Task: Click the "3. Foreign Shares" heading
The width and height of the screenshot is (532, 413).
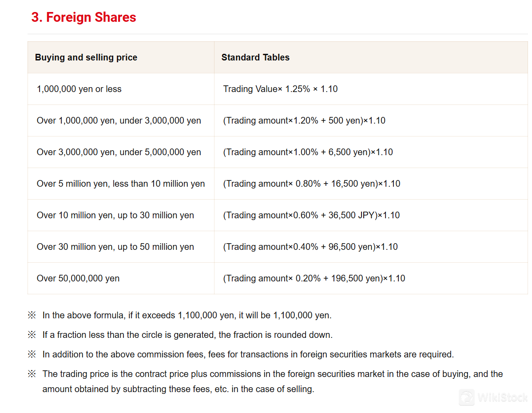Action: coord(83,17)
